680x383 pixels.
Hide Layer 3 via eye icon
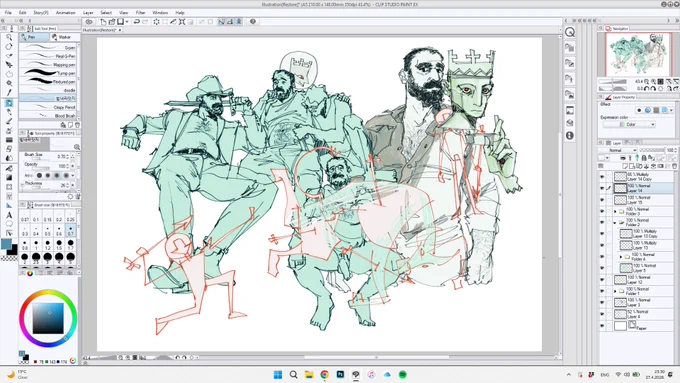click(x=602, y=302)
